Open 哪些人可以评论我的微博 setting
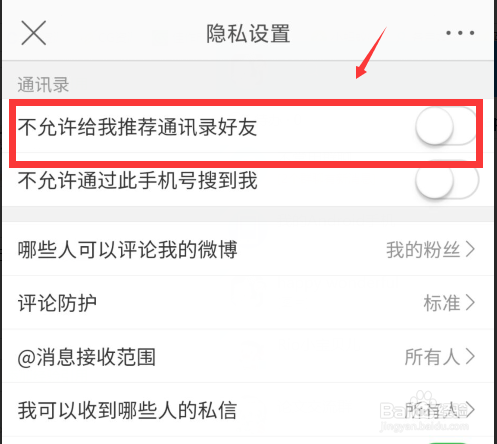 tap(248, 249)
